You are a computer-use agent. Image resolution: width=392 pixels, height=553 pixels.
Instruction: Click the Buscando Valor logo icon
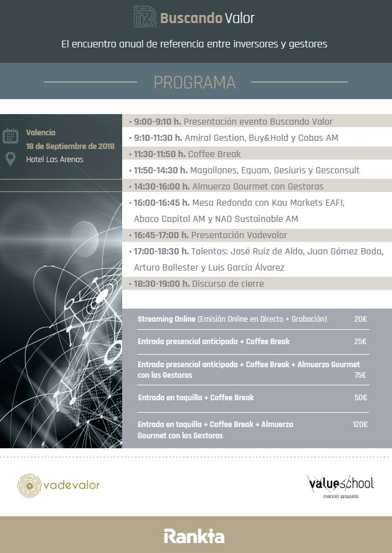point(145,17)
